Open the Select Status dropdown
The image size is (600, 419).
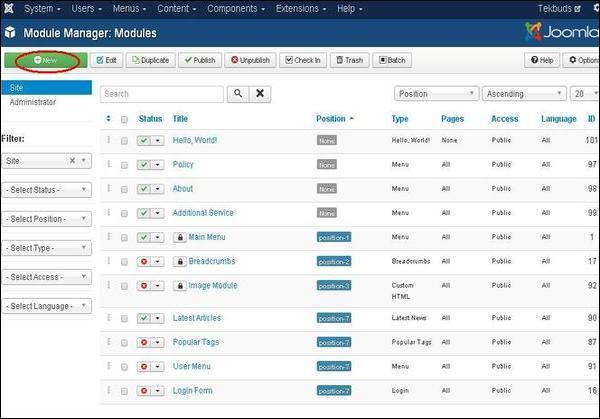pyautogui.click(x=47, y=190)
